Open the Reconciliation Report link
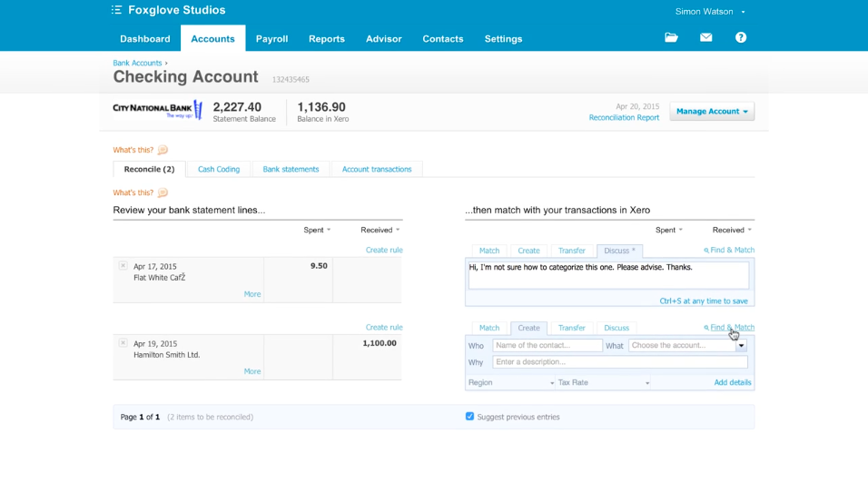This screenshot has height=483, width=868. 624,117
